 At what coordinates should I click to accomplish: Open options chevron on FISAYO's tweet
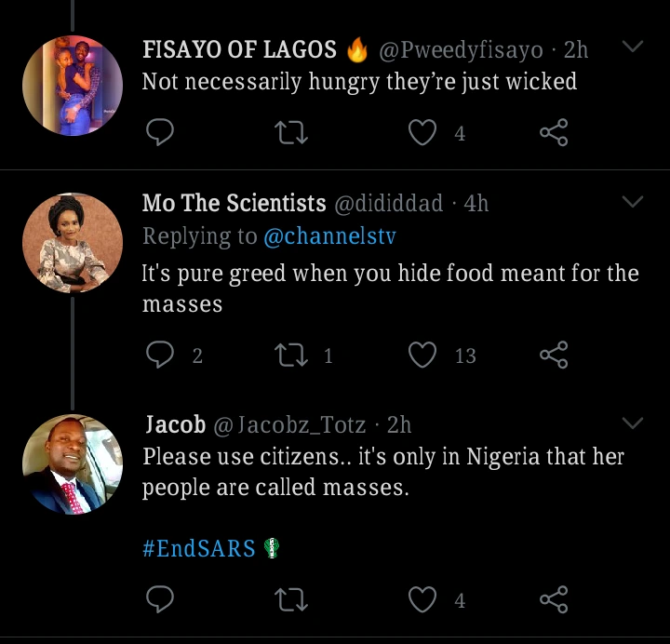pos(632,47)
